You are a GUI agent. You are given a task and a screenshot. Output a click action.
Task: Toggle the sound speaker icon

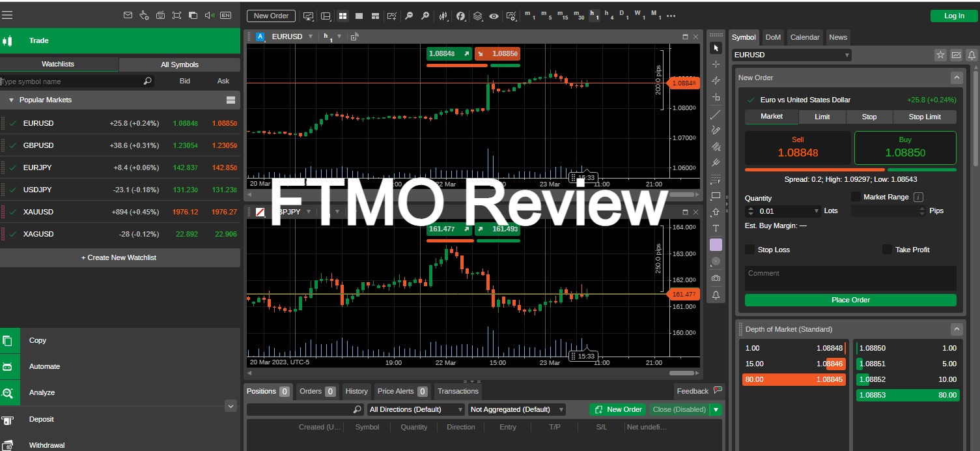210,15
